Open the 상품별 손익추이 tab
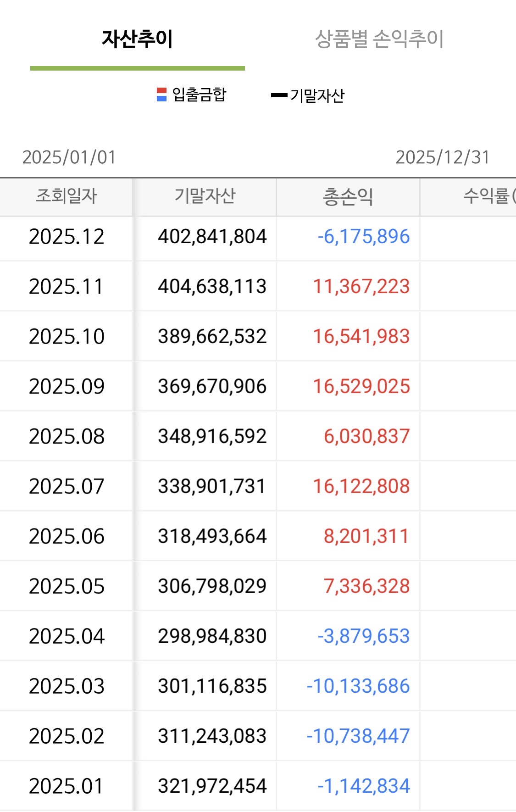The width and height of the screenshot is (516, 812). pos(379,39)
